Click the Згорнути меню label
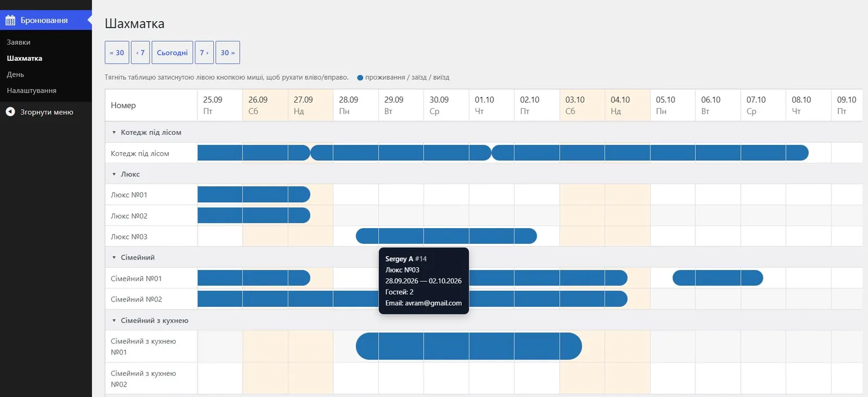Image resolution: width=868 pixels, height=397 pixels. point(47,112)
